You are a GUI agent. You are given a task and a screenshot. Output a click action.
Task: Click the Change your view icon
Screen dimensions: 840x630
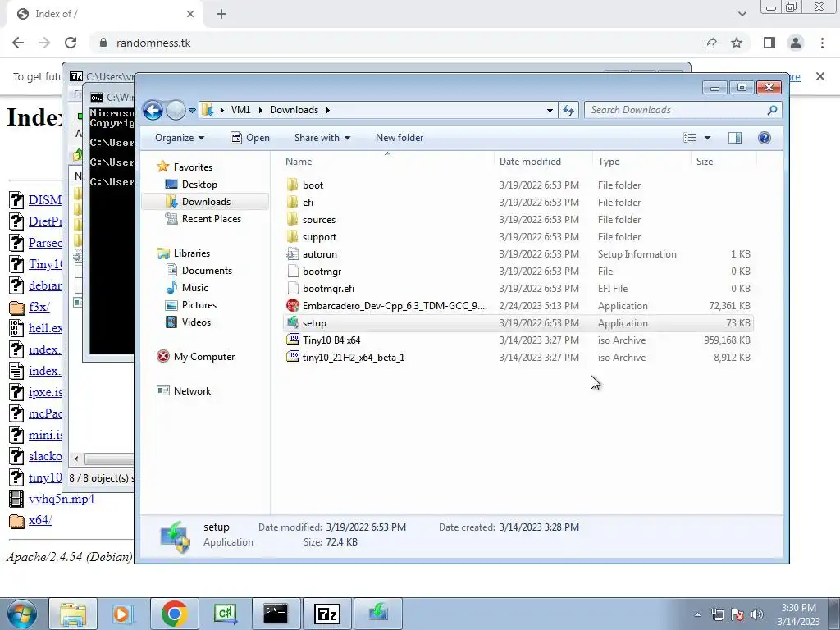(x=689, y=138)
